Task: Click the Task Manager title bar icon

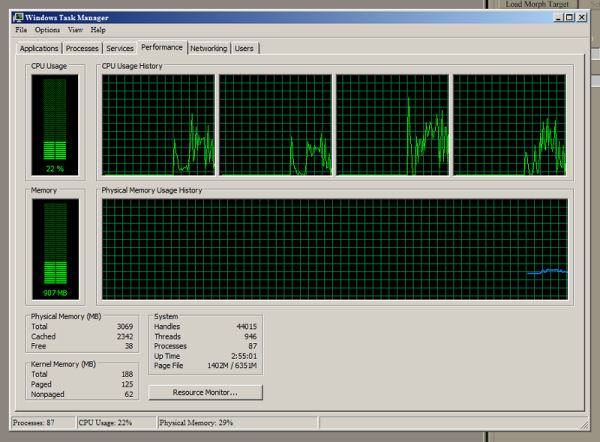Action: (19, 17)
